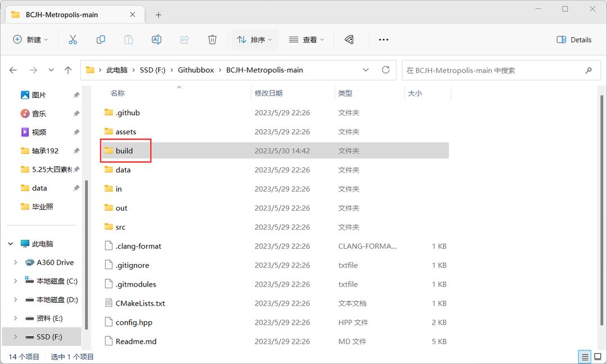Open a new tab with plus
Screen dimensions: 607x364
click(158, 15)
